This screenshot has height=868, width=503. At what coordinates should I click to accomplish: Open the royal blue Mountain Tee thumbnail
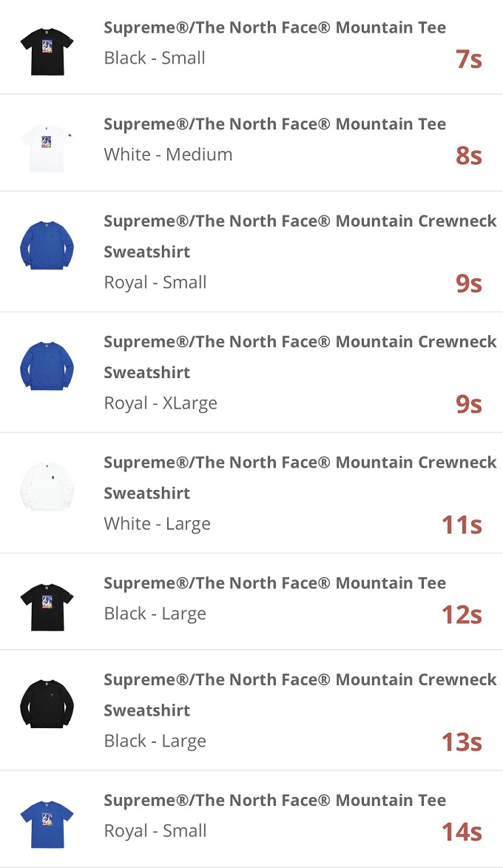pyautogui.click(x=47, y=824)
